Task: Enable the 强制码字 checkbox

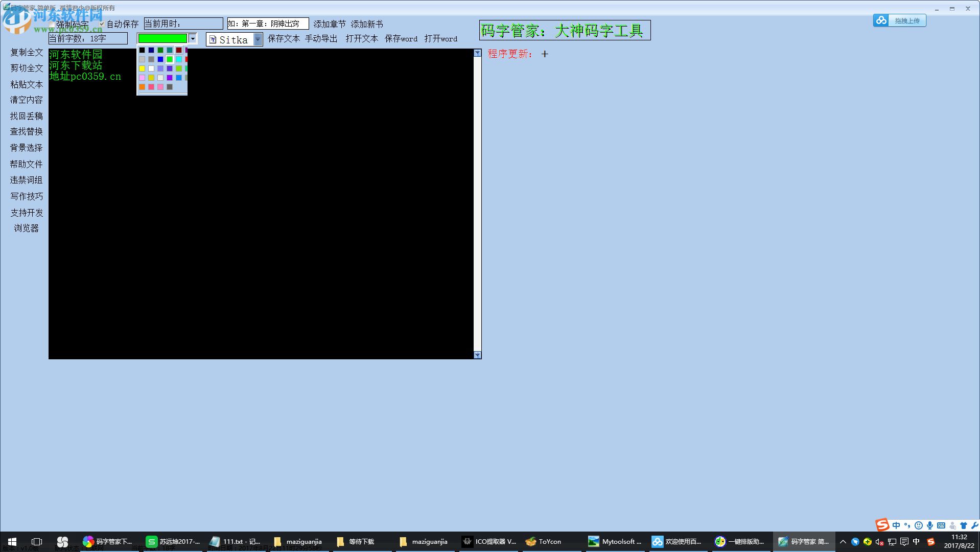Action: point(52,24)
